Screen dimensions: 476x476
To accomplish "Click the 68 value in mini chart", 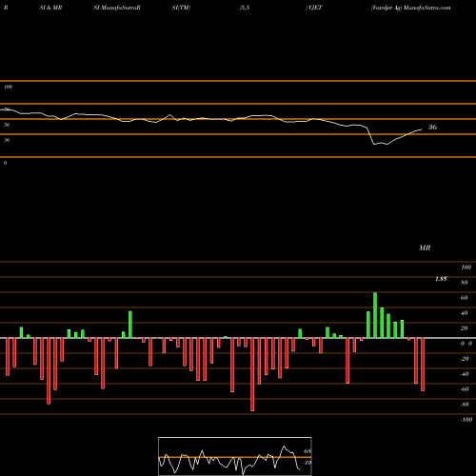I will tap(307, 451).
